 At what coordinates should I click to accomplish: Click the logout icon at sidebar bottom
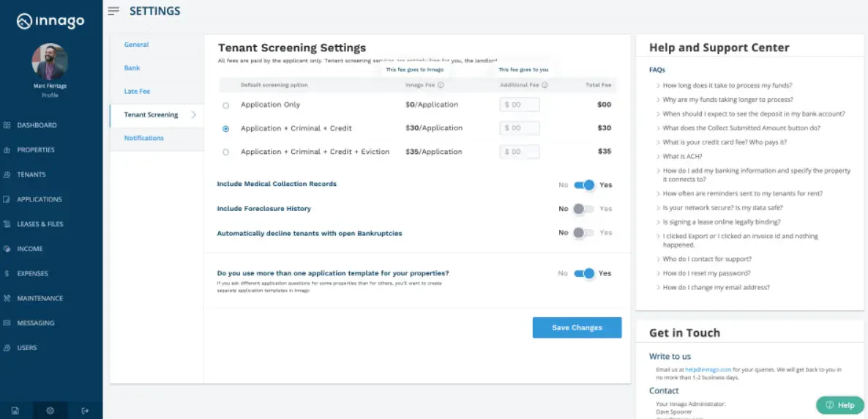pyautogui.click(x=85, y=411)
